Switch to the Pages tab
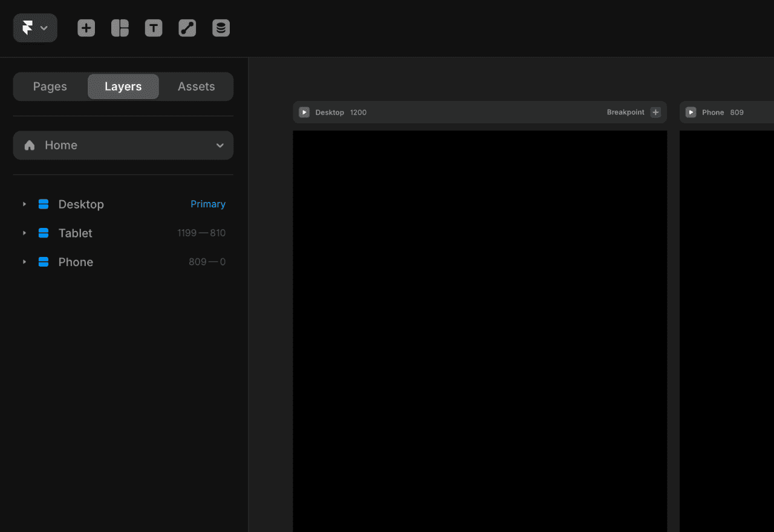The height and width of the screenshot is (532, 774). (50, 86)
